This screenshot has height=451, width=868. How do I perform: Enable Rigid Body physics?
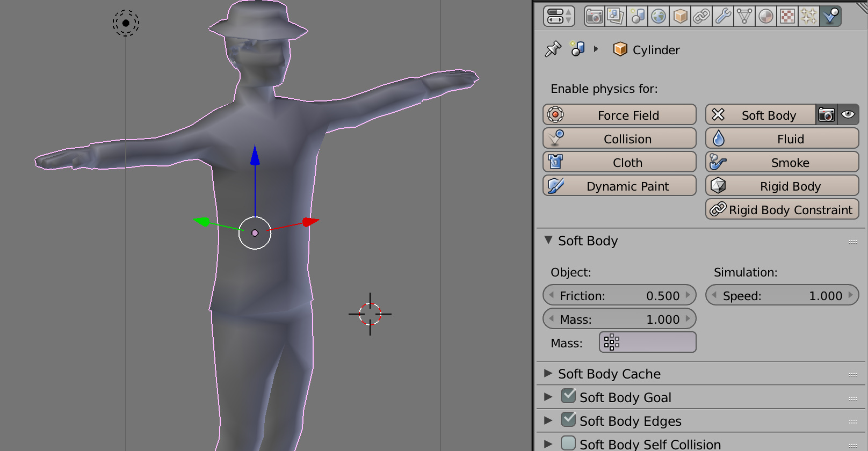(782, 186)
